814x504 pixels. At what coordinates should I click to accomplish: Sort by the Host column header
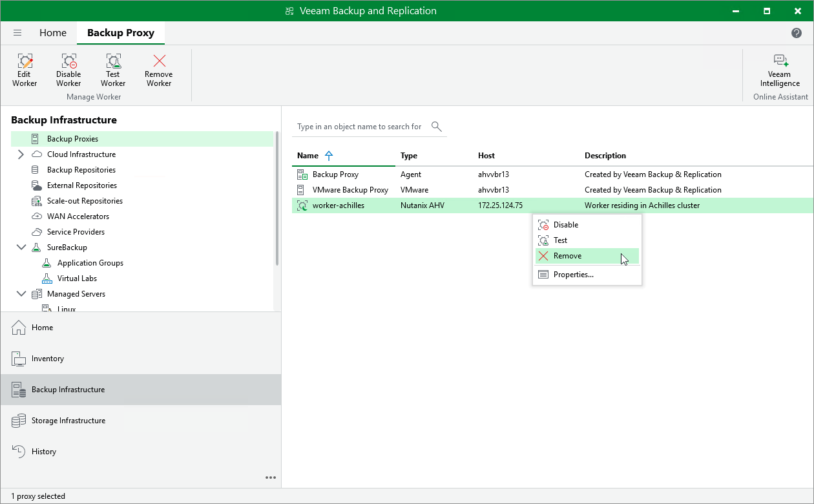pyautogui.click(x=486, y=156)
